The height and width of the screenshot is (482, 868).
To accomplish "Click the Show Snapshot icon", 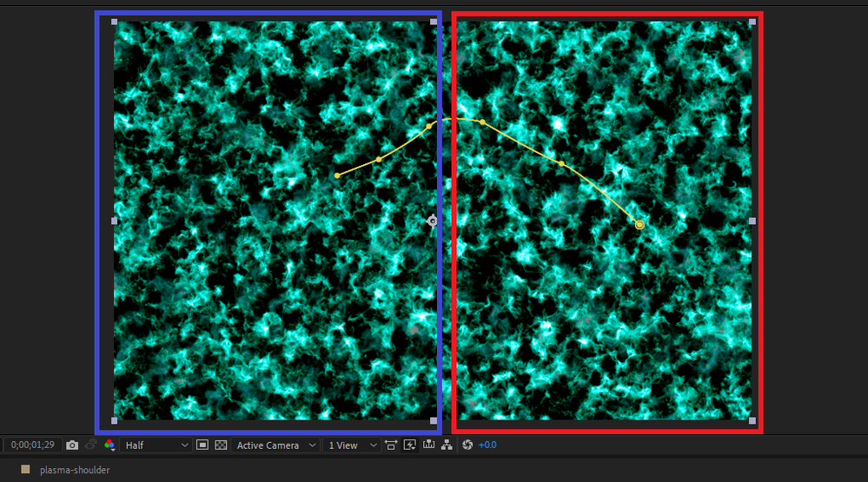I will pyautogui.click(x=91, y=445).
